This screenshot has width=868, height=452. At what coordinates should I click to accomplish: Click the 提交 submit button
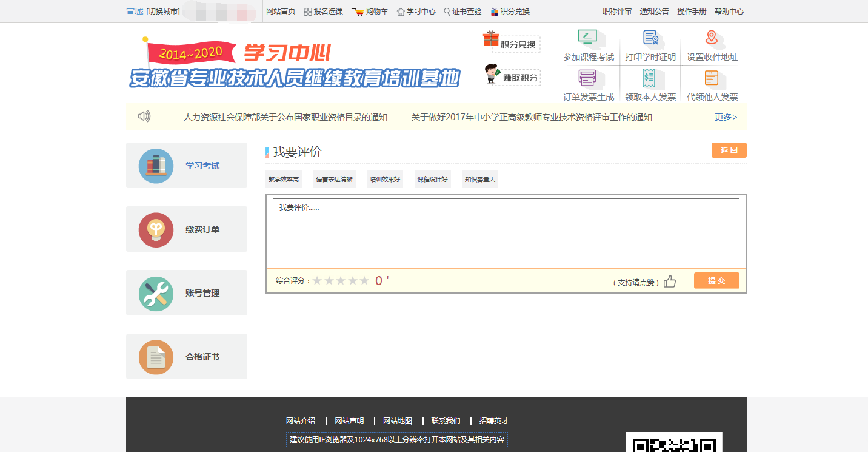coord(716,281)
